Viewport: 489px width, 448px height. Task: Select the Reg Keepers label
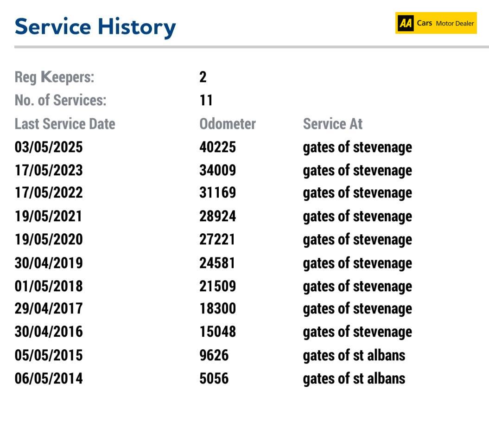coord(54,77)
